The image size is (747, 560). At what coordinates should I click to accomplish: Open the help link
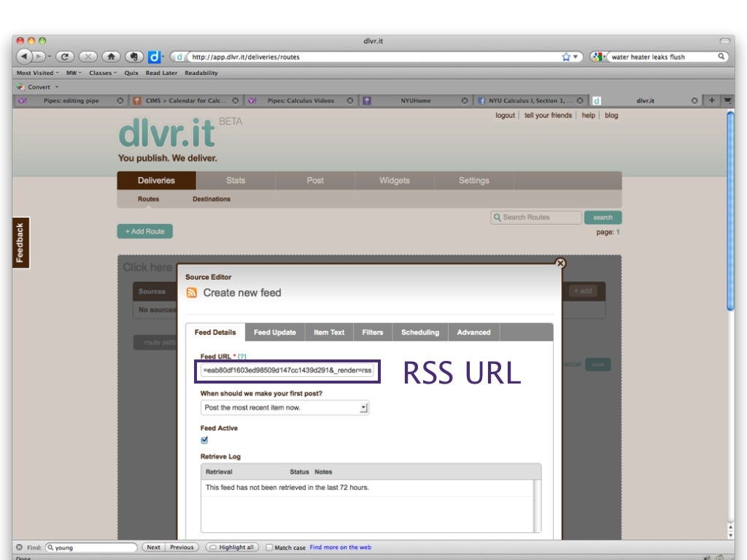click(x=589, y=115)
